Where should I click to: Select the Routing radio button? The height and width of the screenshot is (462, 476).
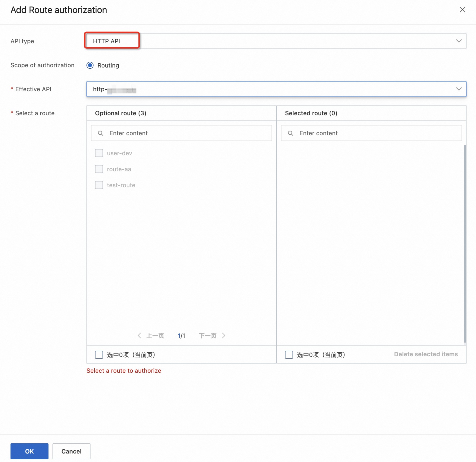coord(90,65)
